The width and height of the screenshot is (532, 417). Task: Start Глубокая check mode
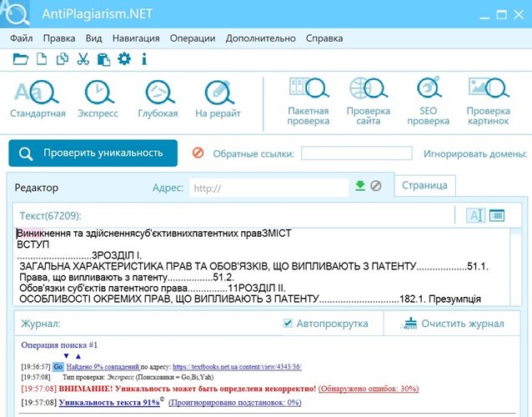tap(158, 98)
